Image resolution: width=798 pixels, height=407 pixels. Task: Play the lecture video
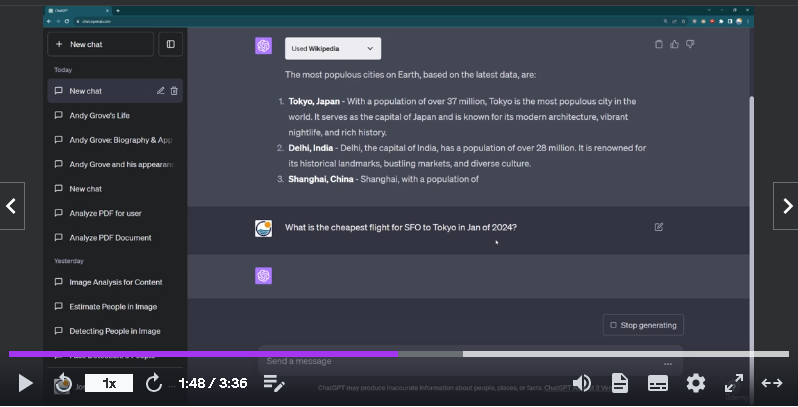25,383
